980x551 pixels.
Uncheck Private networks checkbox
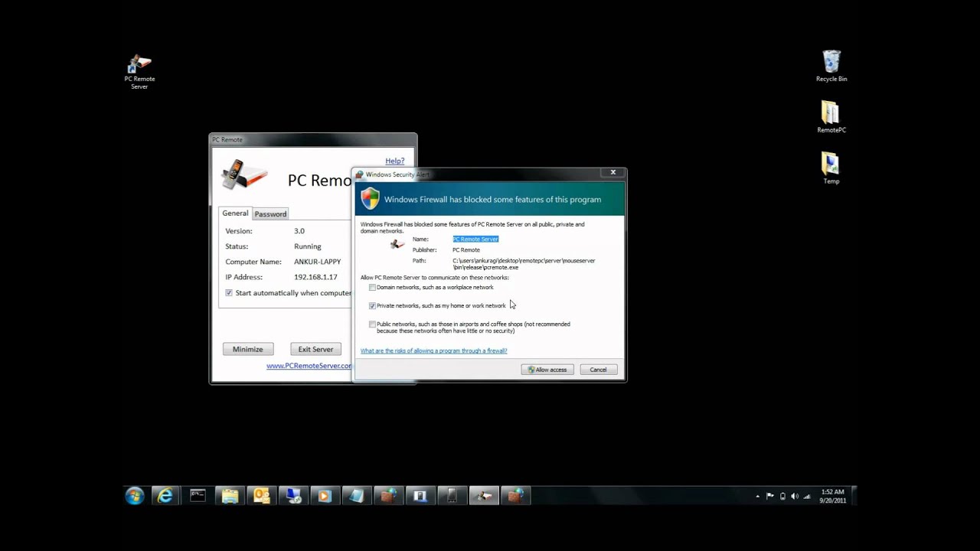point(372,306)
